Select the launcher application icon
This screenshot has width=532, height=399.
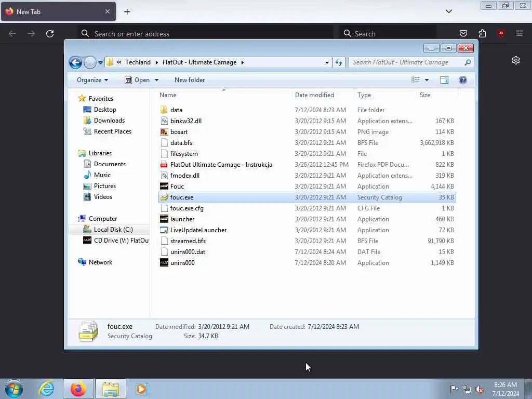(x=164, y=219)
